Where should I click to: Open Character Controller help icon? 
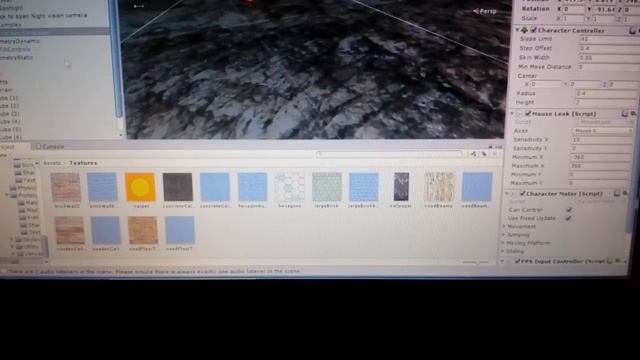pyautogui.click(x=632, y=31)
